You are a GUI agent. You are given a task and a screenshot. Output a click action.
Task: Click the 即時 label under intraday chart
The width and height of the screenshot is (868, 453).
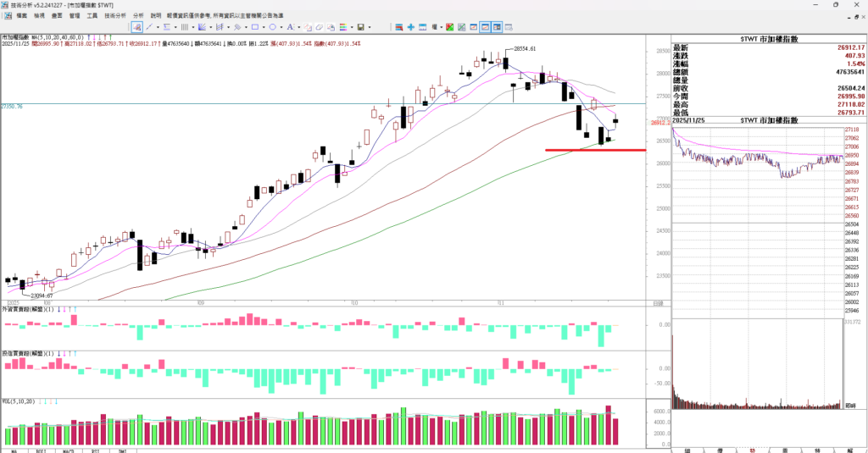(x=850, y=405)
